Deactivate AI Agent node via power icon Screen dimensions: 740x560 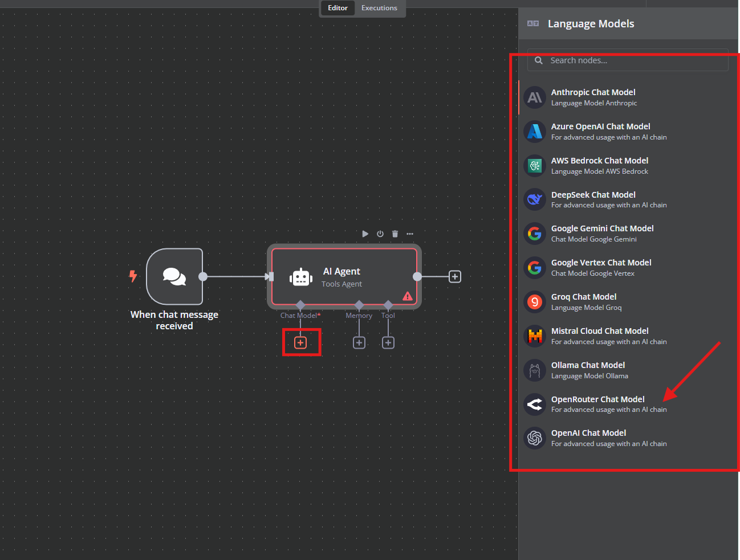click(x=380, y=234)
